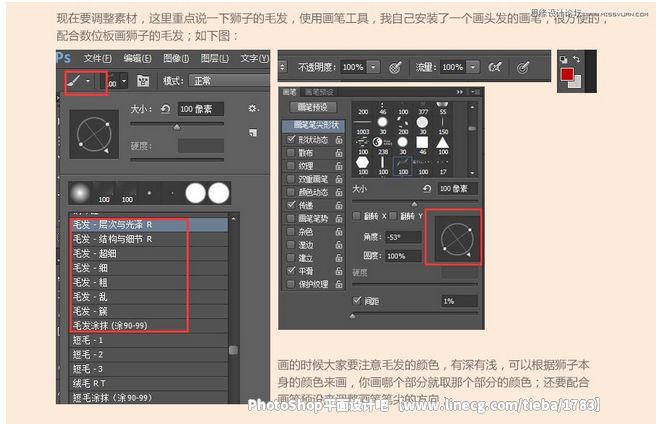Click the brush angle preview circle in preset picker
This screenshot has height=424, width=656.
coord(94,134)
